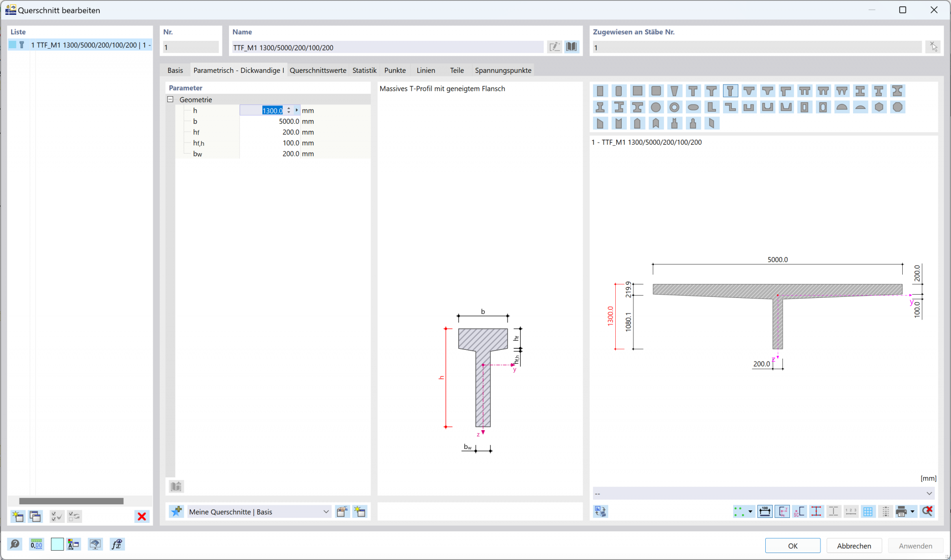Select list item TTF_M1 1300/5000/200/100/200

(x=80, y=45)
